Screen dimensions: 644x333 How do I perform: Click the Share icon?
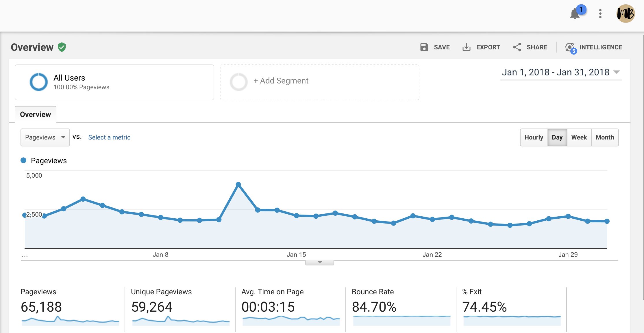click(517, 47)
